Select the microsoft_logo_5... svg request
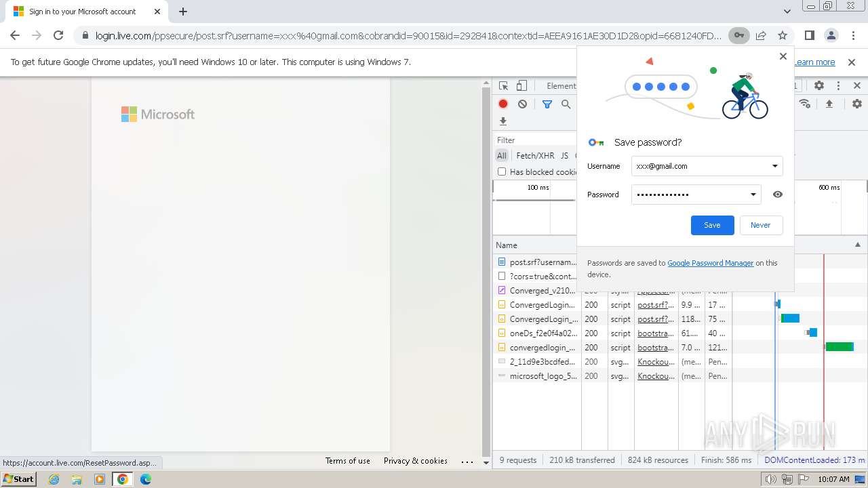Image resolution: width=868 pixels, height=488 pixels. tap(536, 375)
